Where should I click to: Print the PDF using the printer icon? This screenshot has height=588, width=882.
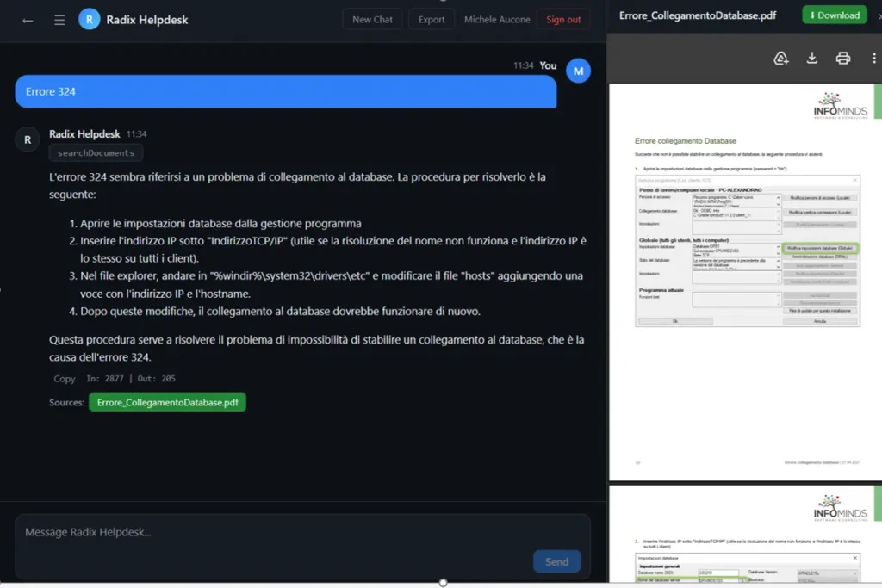click(x=843, y=59)
